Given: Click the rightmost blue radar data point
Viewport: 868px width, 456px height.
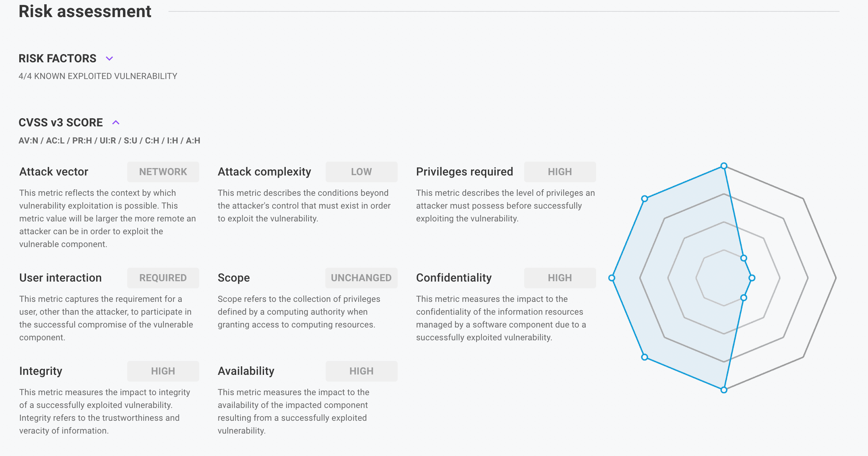Looking at the screenshot, I should pos(752,278).
